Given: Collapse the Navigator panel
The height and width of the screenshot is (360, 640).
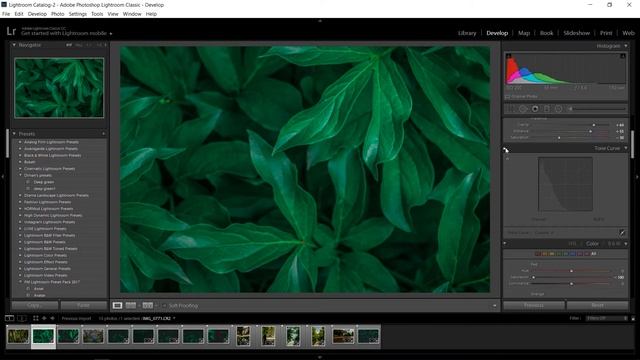Looking at the screenshot, I should pyautogui.click(x=14, y=45).
